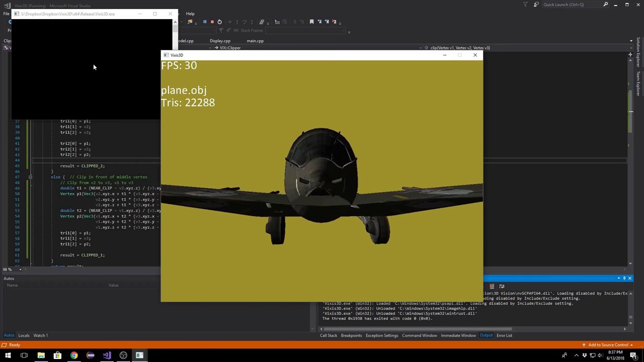Click the notifications flag icon
Viewport: 644px width, 362px height.
click(x=526, y=5)
